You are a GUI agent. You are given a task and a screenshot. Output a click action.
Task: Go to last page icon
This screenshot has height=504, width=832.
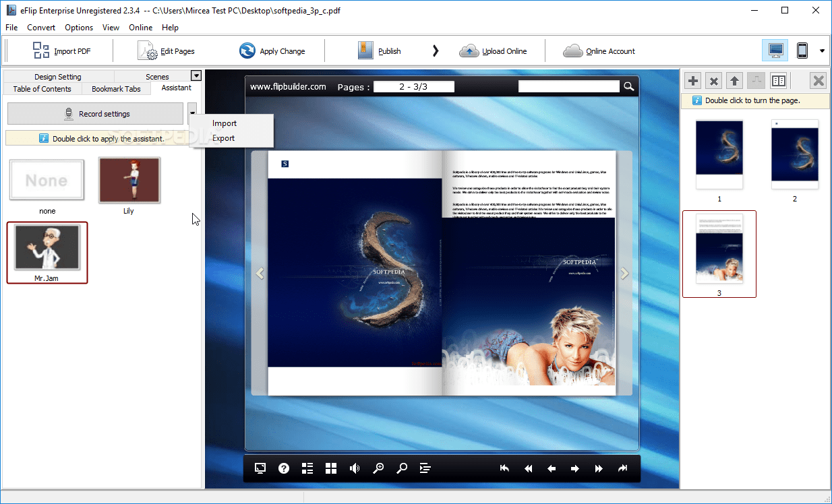pyautogui.click(x=622, y=468)
